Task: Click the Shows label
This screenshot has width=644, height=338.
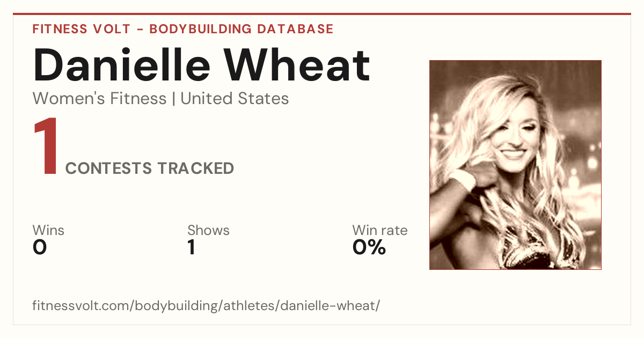Action: coord(208,231)
